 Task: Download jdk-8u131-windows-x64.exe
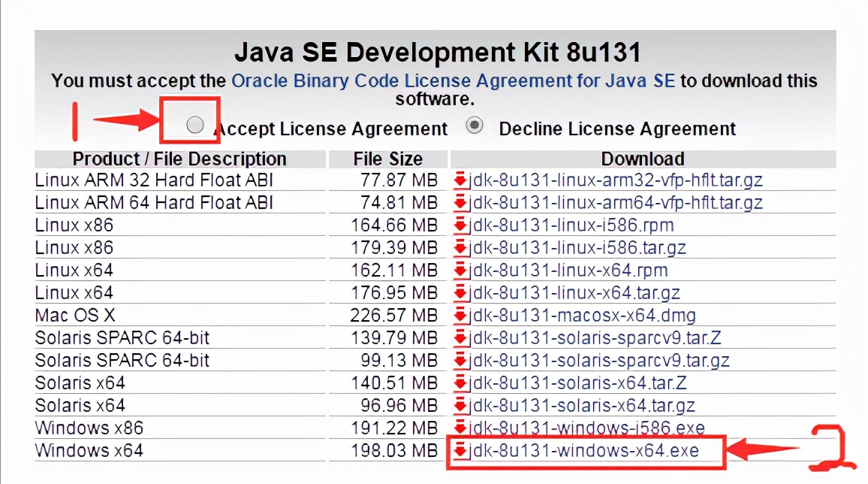point(585,451)
